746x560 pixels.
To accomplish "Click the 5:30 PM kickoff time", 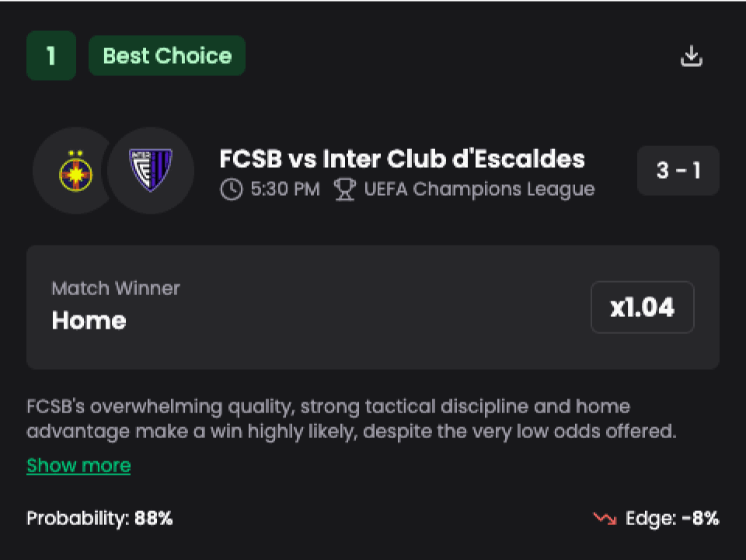I will pos(284,190).
